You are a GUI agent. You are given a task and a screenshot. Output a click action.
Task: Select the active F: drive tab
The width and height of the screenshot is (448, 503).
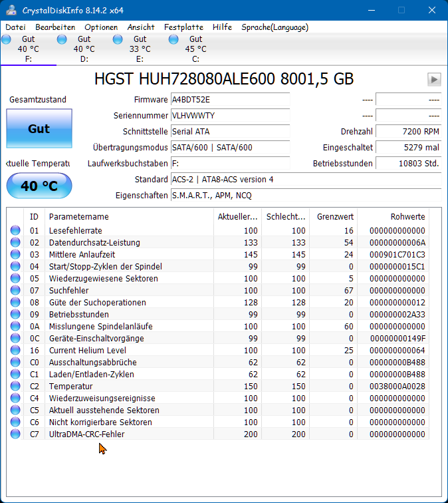pyautogui.click(x=29, y=49)
